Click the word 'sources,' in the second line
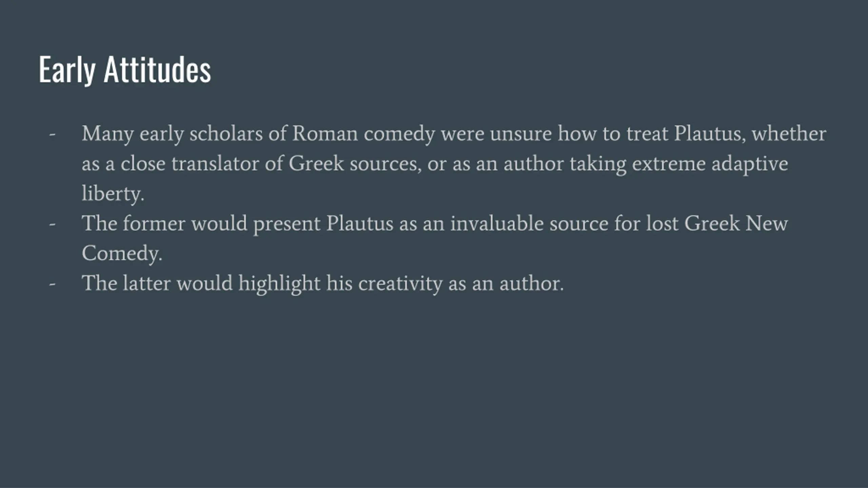Image resolution: width=868 pixels, height=488 pixels. click(x=386, y=164)
